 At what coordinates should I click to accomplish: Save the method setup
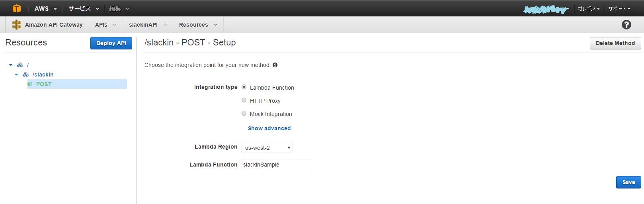point(628,182)
